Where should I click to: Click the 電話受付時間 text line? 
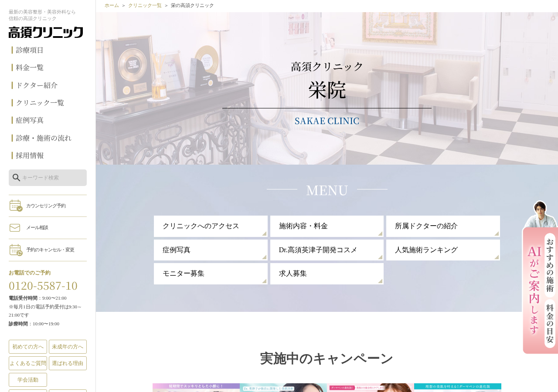pyautogui.click(x=37, y=298)
